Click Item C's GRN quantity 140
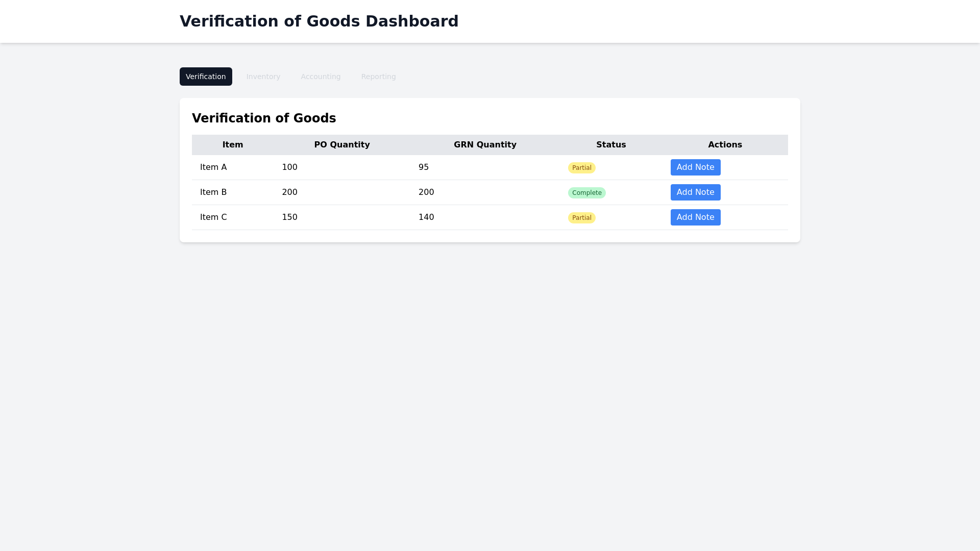Viewport: 980px width, 551px height. (x=426, y=217)
